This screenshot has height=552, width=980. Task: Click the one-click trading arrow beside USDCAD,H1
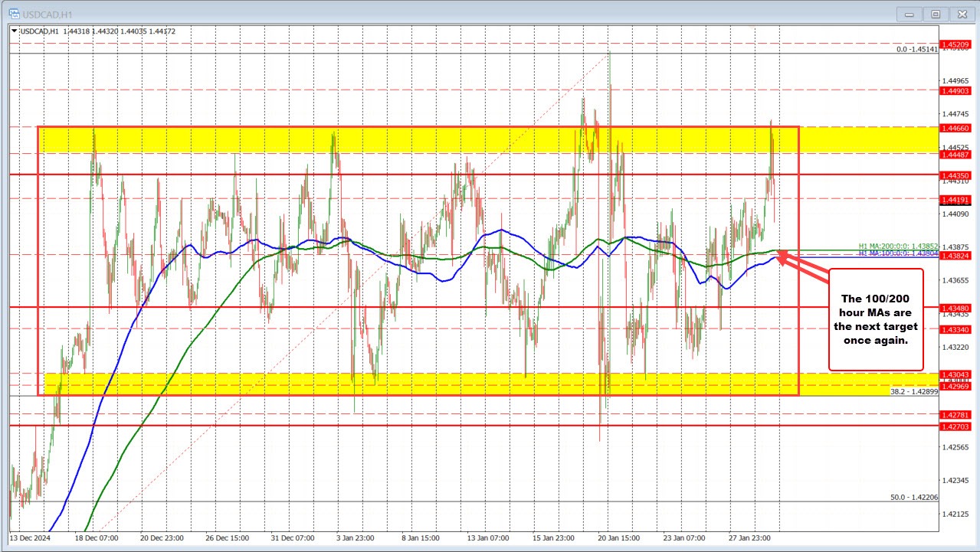[x=14, y=31]
